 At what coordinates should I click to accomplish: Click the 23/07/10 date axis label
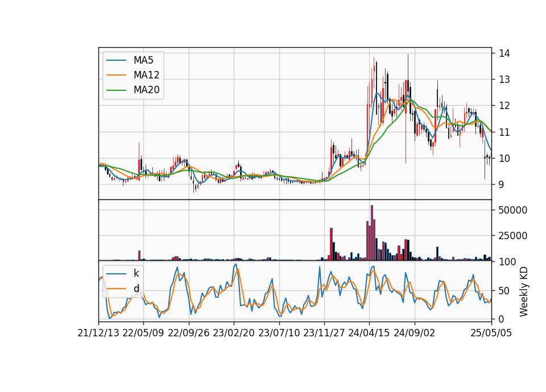[x=279, y=333]
